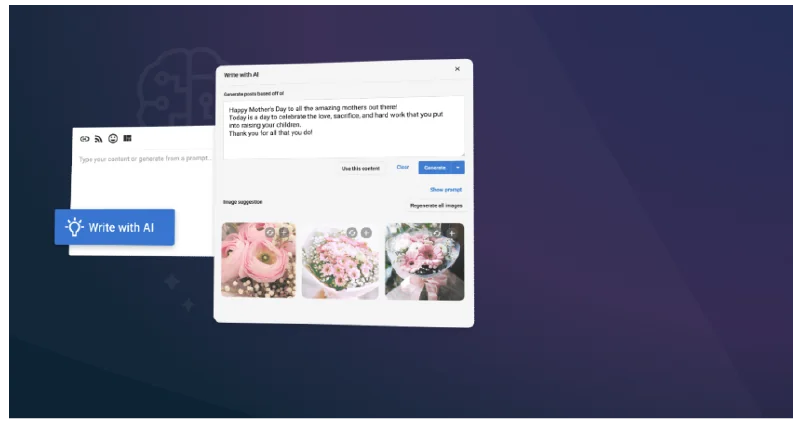
Task: Click the lightbulb icon on Write with AI
Action: click(74, 227)
